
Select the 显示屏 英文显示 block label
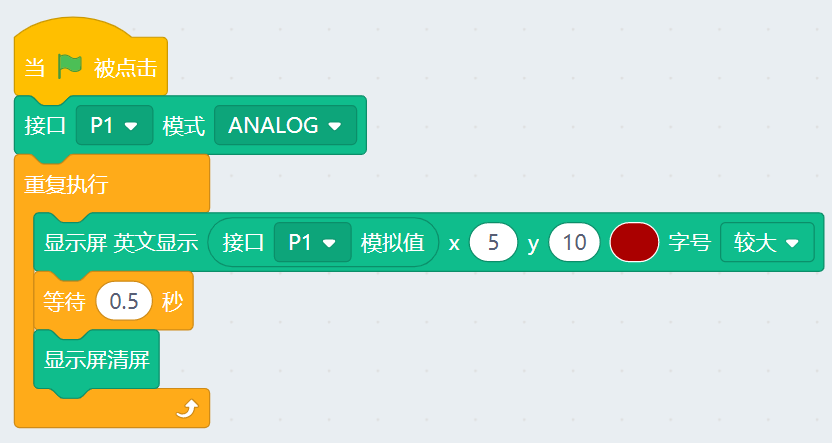[121, 243]
